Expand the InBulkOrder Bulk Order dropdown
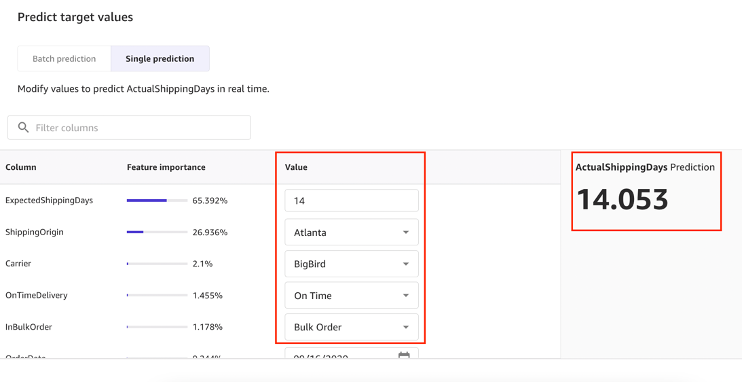The width and height of the screenshot is (743, 383). point(352,327)
